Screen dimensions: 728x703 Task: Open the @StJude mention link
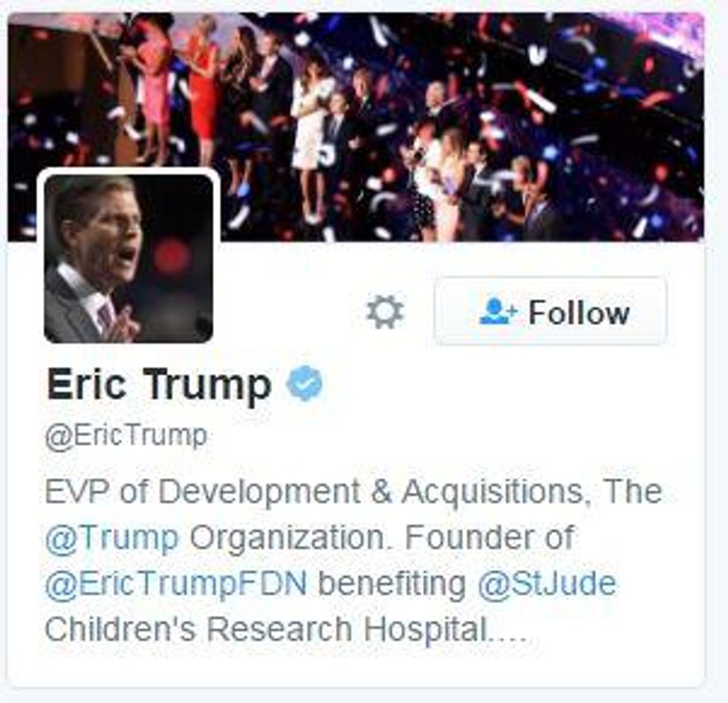tap(547, 583)
